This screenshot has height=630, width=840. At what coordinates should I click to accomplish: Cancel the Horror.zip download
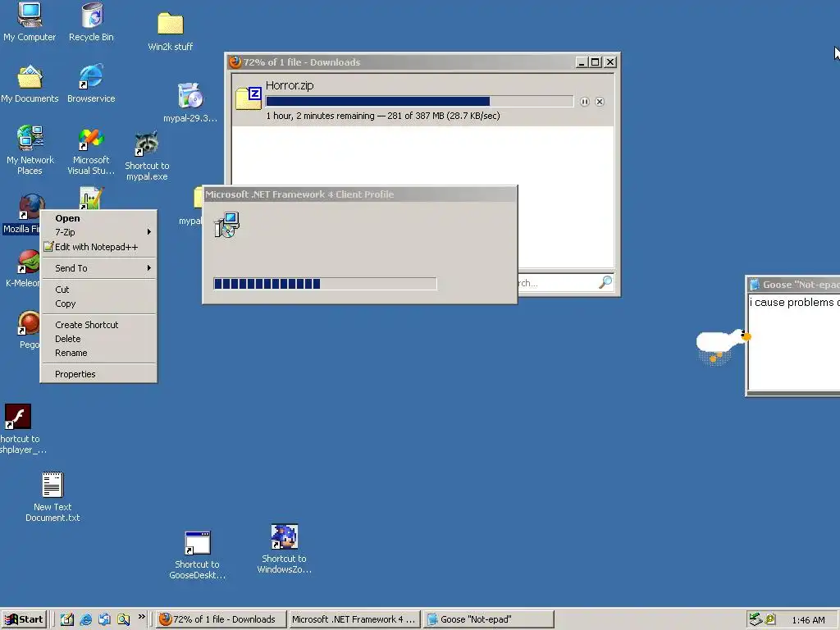click(600, 102)
